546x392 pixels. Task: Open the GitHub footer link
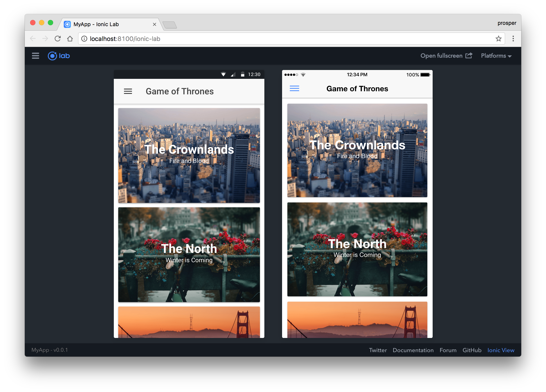pyautogui.click(x=472, y=350)
